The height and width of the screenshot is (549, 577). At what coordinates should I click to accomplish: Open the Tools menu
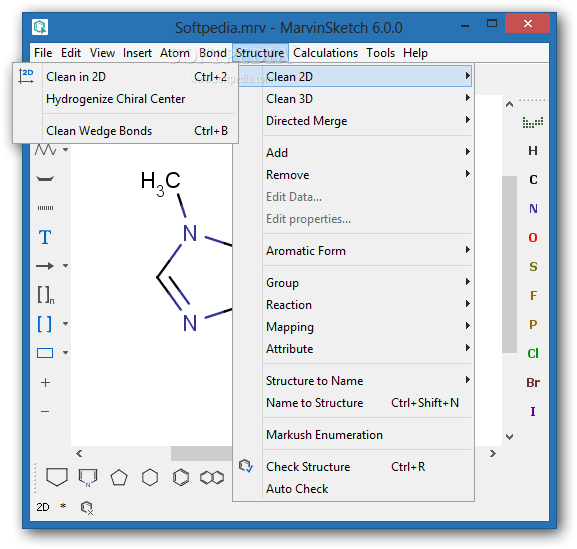pyautogui.click(x=380, y=53)
